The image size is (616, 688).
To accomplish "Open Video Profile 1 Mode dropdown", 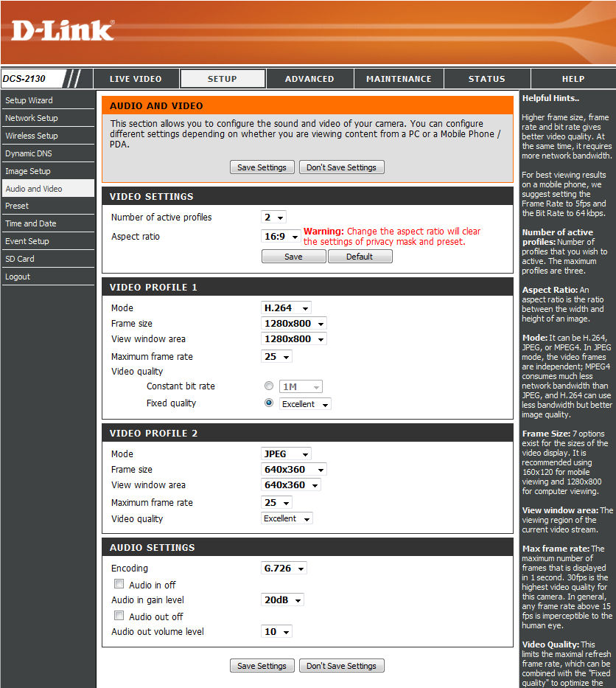I will (x=286, y=308).
